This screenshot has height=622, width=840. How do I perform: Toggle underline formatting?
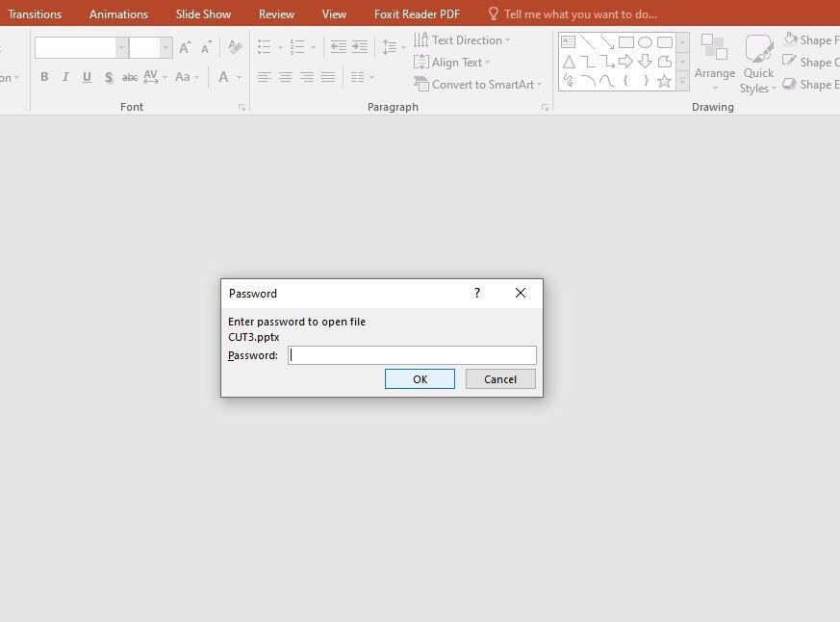pyautogui.click(x=87, y=77)
